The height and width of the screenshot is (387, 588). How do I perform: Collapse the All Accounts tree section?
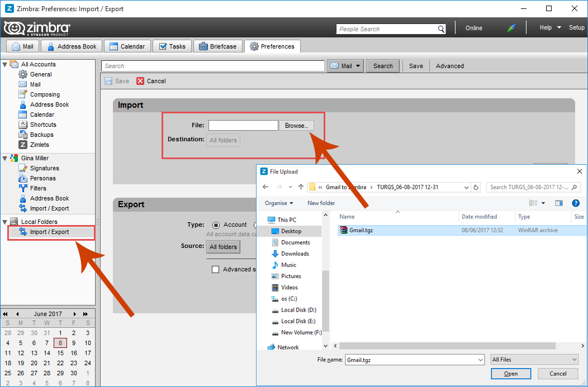(5, 64)
